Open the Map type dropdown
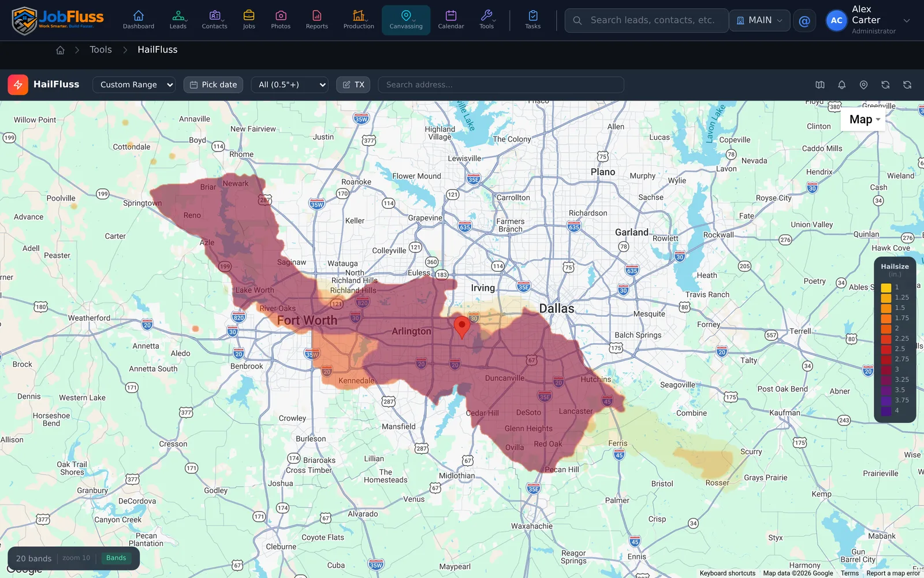Screen dimensions: 924x578 coord(864,120)
